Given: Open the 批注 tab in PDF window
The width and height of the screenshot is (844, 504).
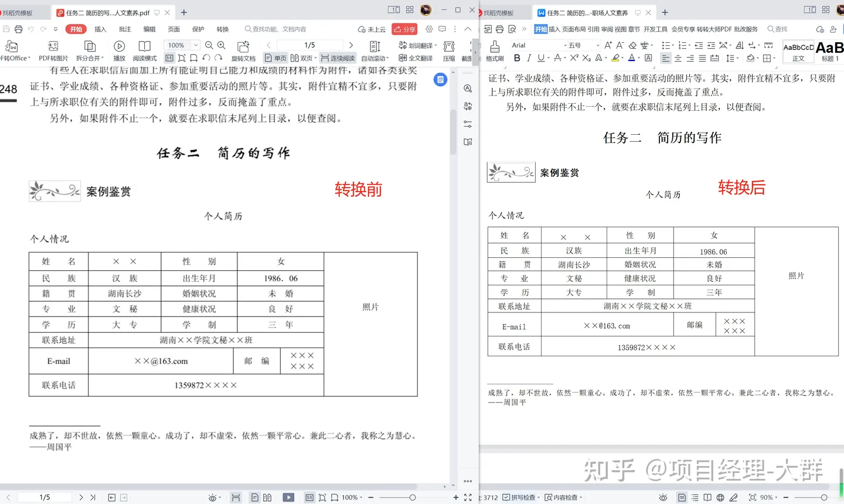Looking at the screenshot, I should tap(125, 29).
